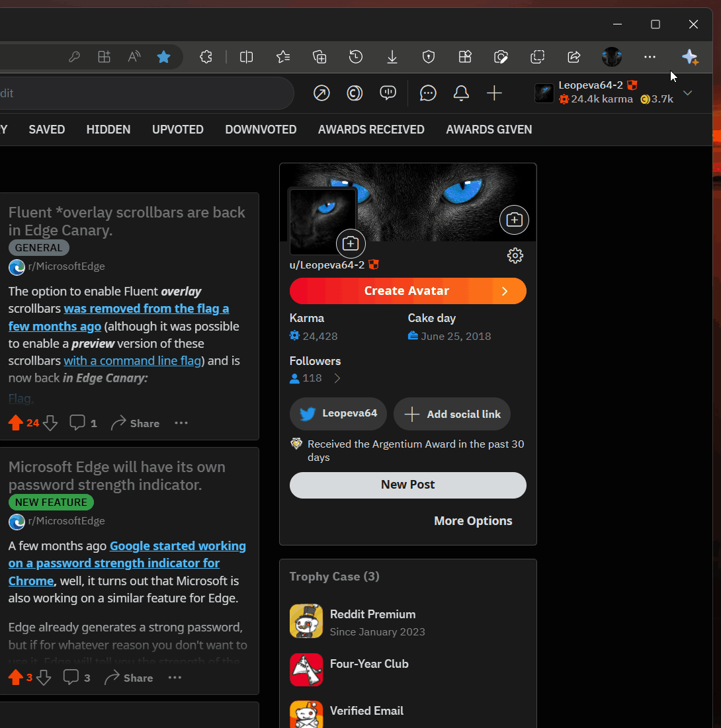Screen dimensions: 721x728
Task: Open Copilot sparkle icon in Edge
Action: tap(690, 58)
